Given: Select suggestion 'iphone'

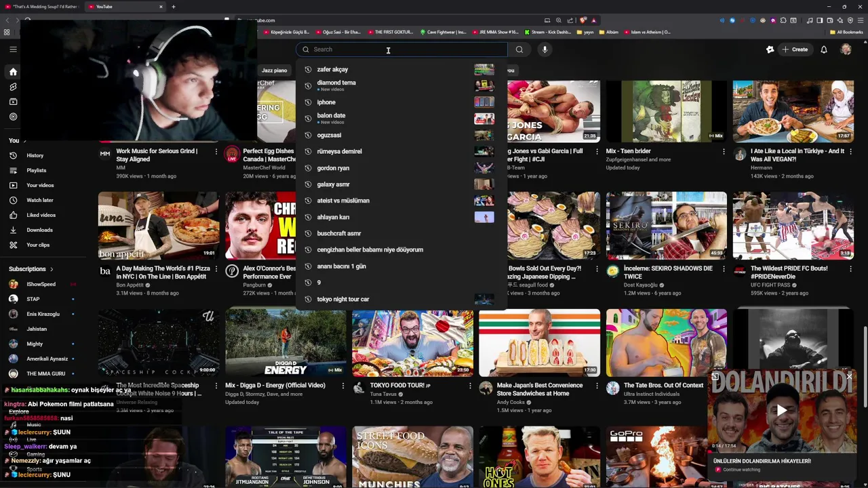Looking at the screenshot, I should click(x=401, y=102).
